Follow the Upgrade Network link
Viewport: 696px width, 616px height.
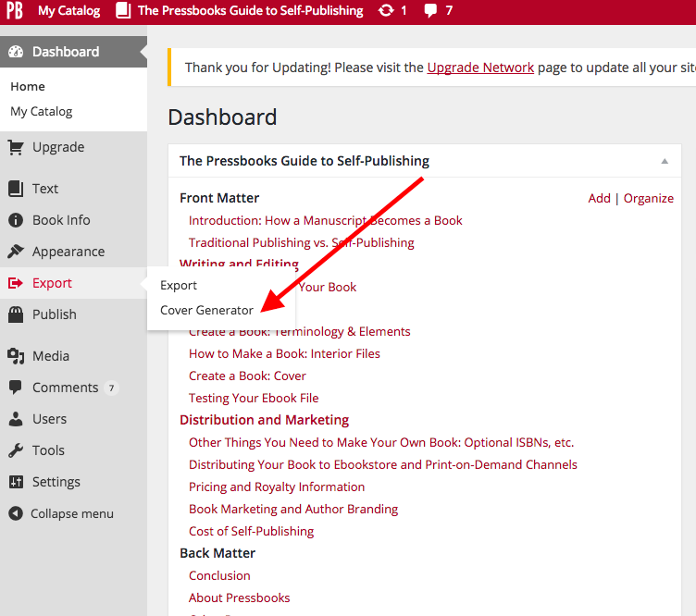point(480,68)
